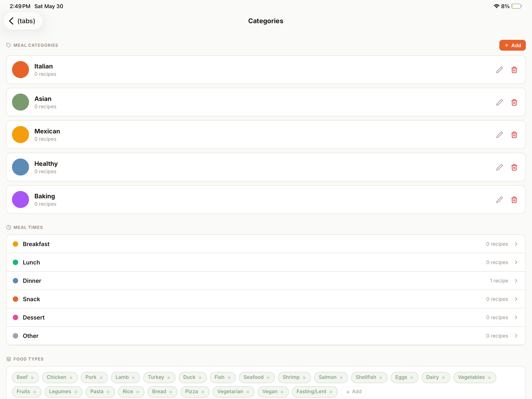Check the battery indicator in status bar
The image size is (532, 399).
517,6
